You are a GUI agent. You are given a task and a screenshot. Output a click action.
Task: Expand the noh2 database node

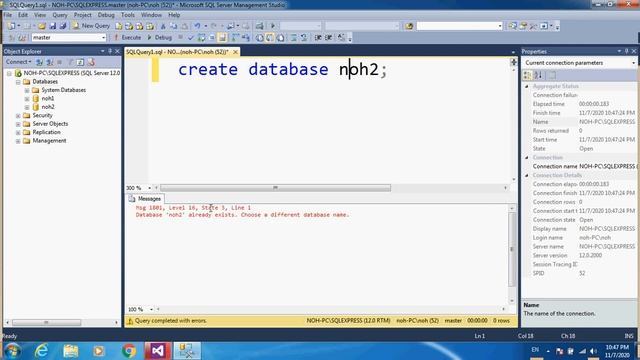tap(27, 107)
